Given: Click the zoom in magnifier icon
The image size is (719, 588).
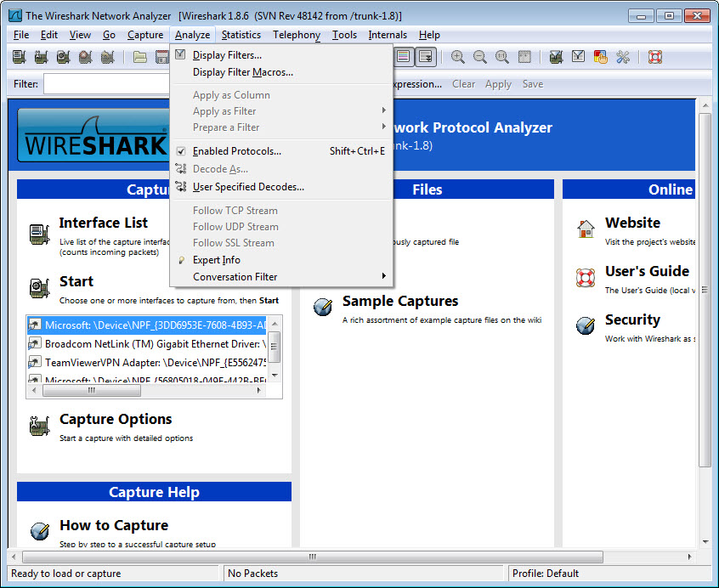Looking at the screenshot, I should (x=457, y=57).
